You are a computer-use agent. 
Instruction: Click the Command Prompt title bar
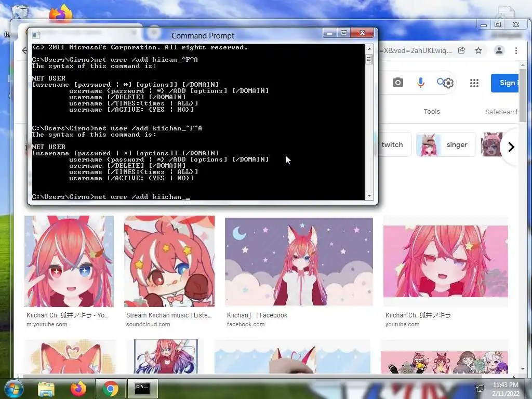203,36
